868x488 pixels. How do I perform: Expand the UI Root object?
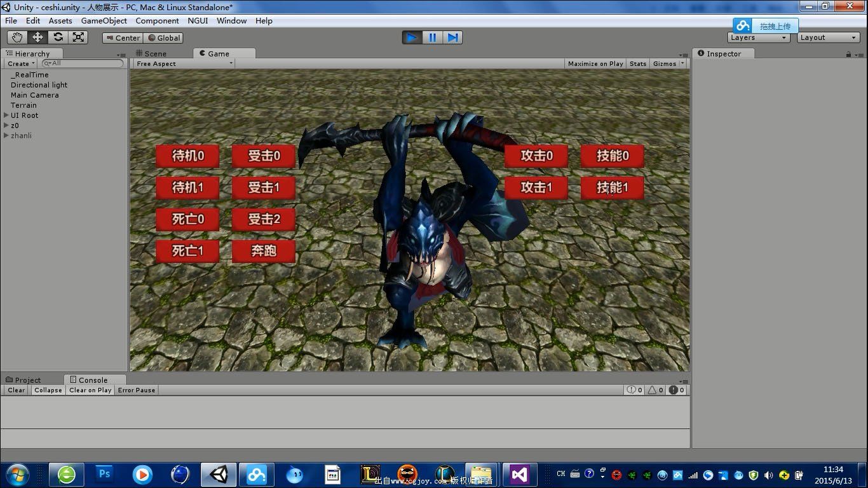click(x=6, y=115)
